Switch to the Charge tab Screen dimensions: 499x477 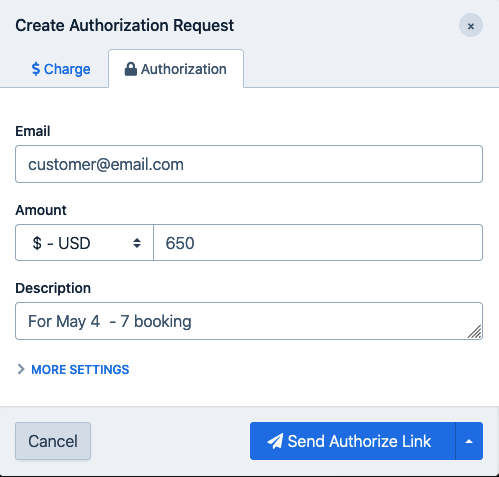coord(61,69)
